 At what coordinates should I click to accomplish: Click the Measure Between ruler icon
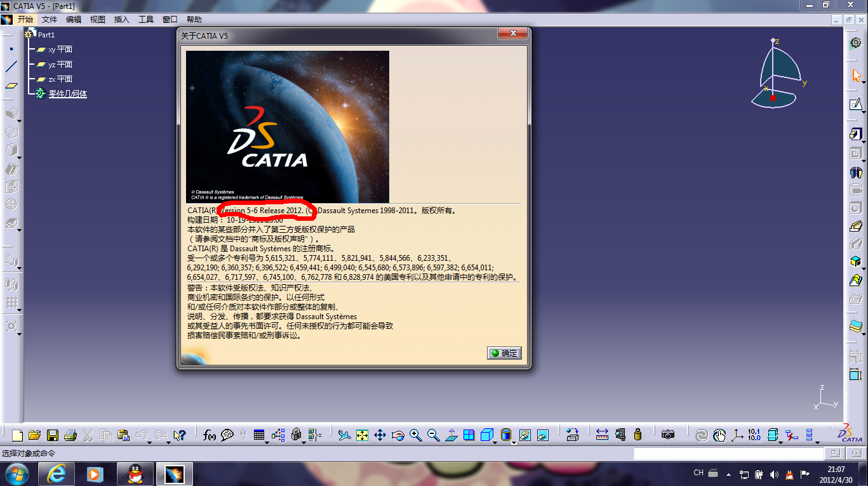tap(603, 435)
